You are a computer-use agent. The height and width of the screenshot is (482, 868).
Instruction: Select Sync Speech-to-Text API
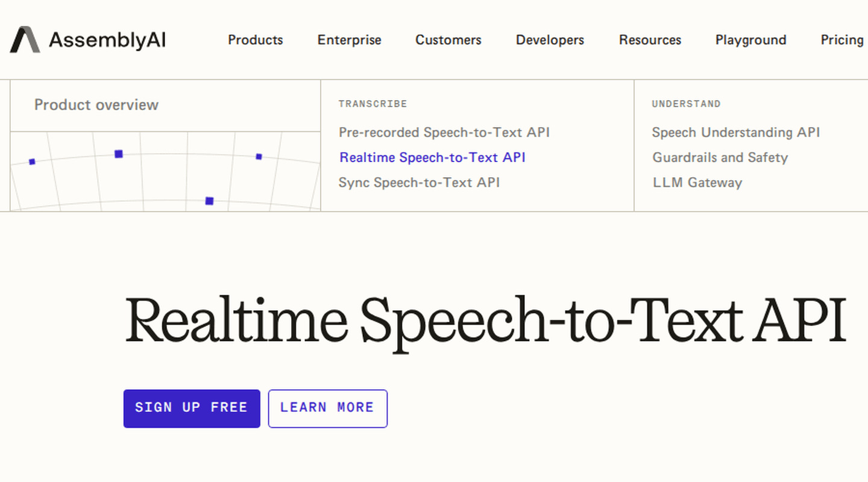coord(420,183)
